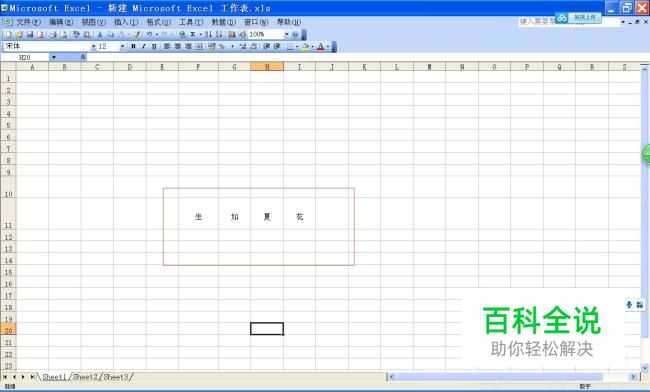Open the font size dropdown
The width and height of the screenshot is (650, 392).
click(x=122, y=46)
